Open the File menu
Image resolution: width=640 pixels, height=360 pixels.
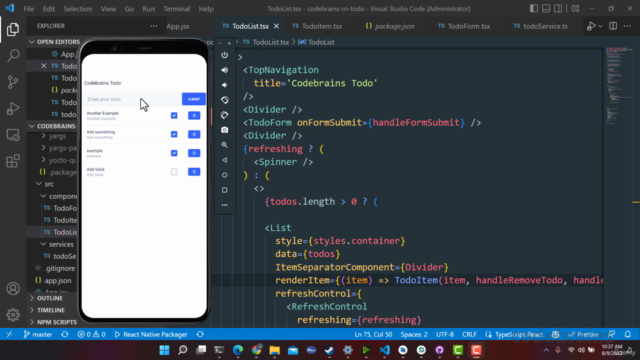point(29,9)
